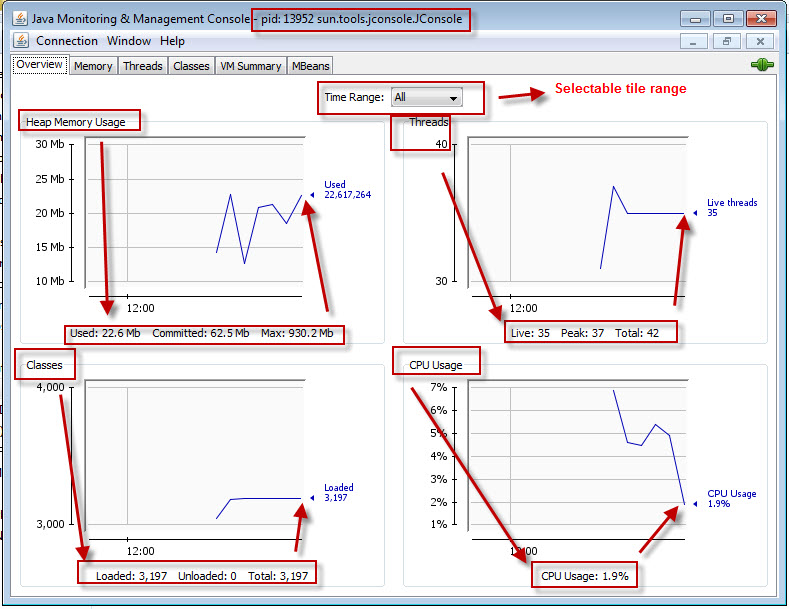Click the 'Total: 3,197' classes text
This screenshot has height=609, width=789.
coord(278,576)
